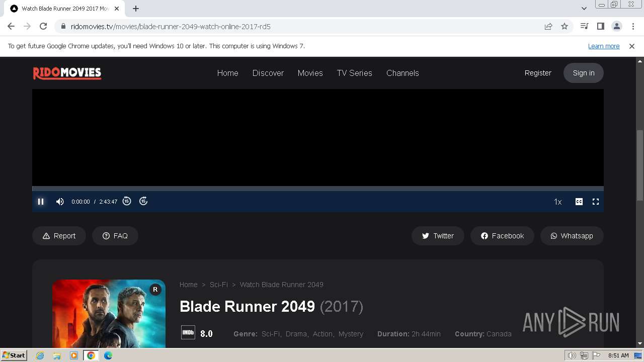The height and width of the screenshot is (362, 644).
Task: Click the page vertical scrollbar
Action: [640, 166]
